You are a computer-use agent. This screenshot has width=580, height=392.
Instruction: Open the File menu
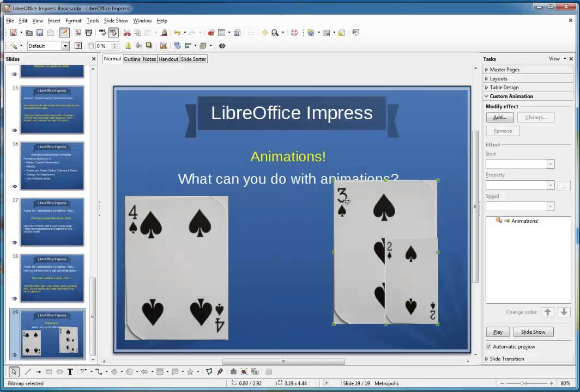(x=10, y=21)
